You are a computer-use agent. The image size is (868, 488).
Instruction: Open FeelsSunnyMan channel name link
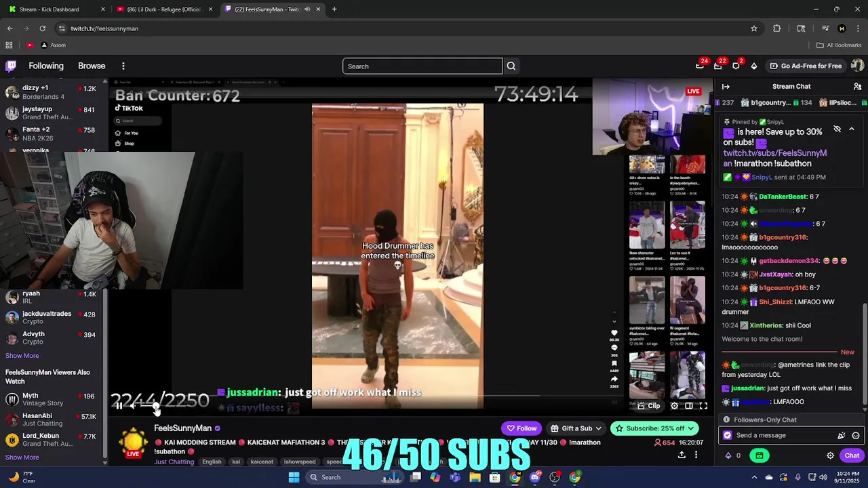tap(182, 428)
